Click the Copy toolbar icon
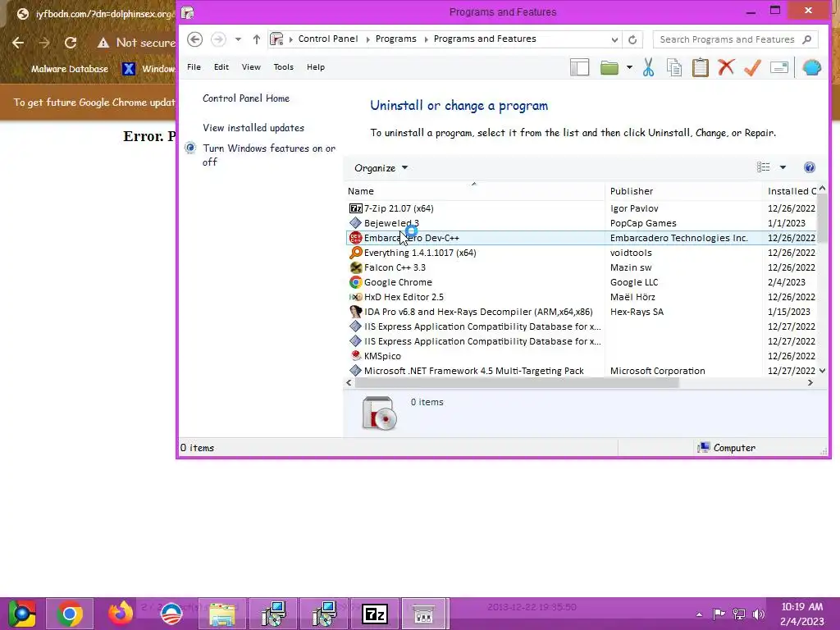This screenshot has height=630, width=840. click(x=674, y=67)
